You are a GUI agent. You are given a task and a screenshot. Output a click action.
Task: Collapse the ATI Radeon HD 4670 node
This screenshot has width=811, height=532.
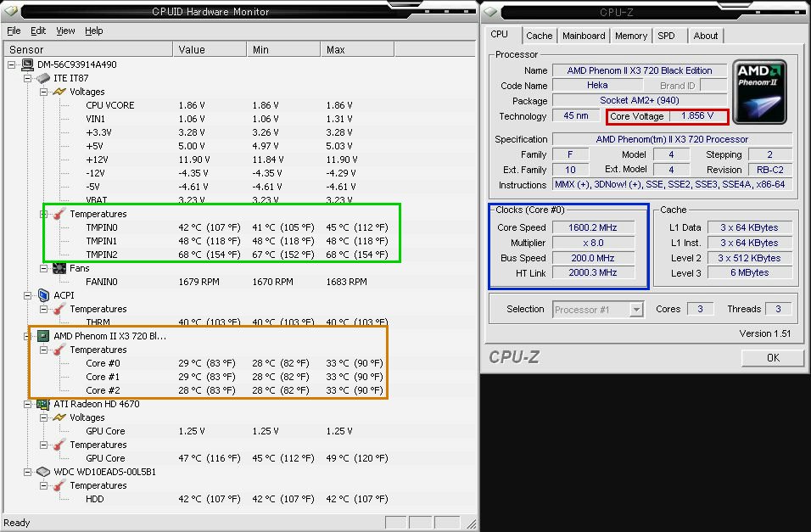pyautogui.click(x=27, y=404)
